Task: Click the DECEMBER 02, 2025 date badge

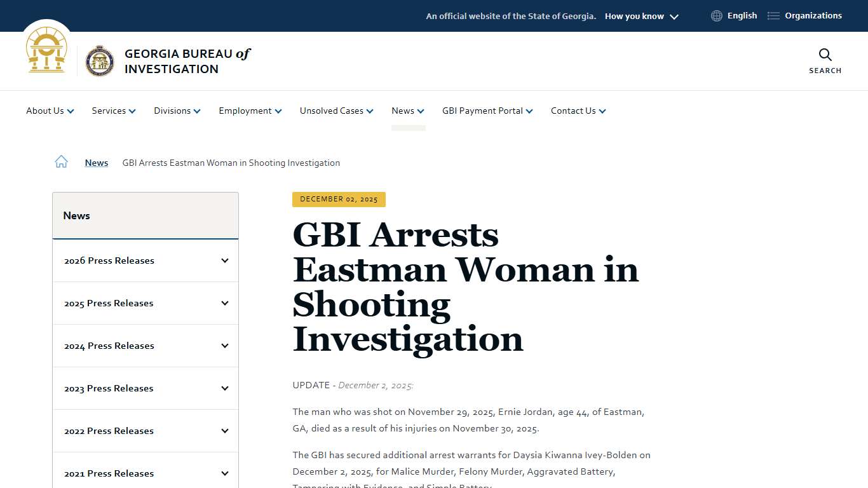Action: point(339,199)
